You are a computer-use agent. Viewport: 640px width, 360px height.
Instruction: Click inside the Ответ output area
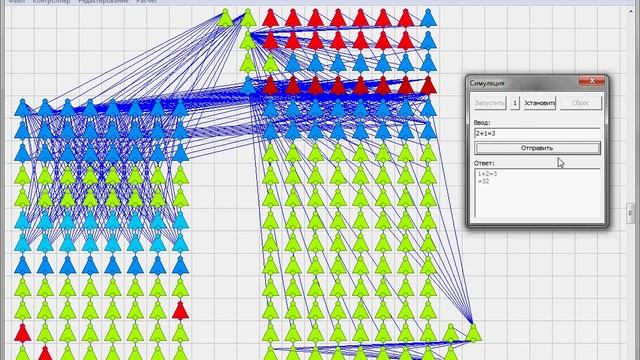(x=537, y=194)
